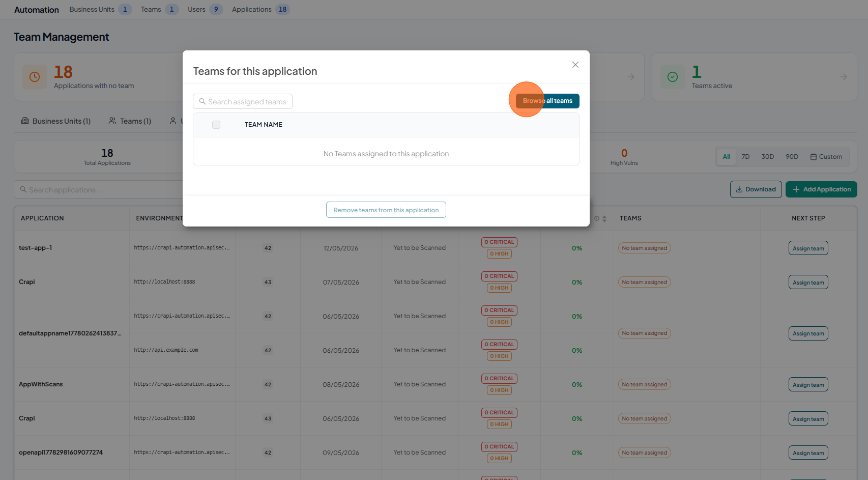
Task: Click the building icon beside Business Units (1)
Action: point(25,121)
